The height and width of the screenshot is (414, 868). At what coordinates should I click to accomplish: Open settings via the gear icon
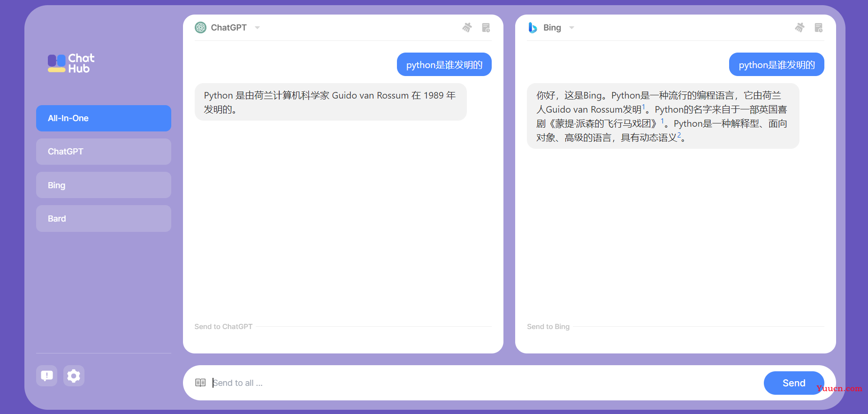[74, 376]
